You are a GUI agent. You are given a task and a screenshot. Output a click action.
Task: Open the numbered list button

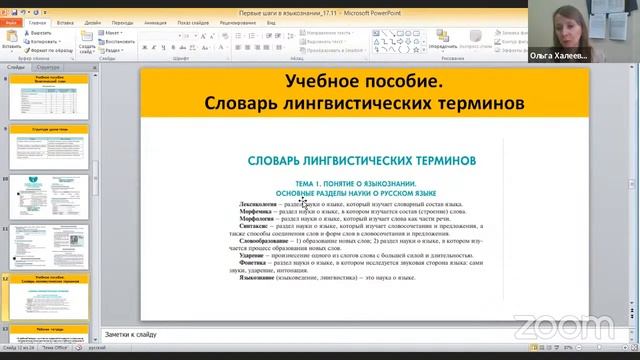(252, 36)
